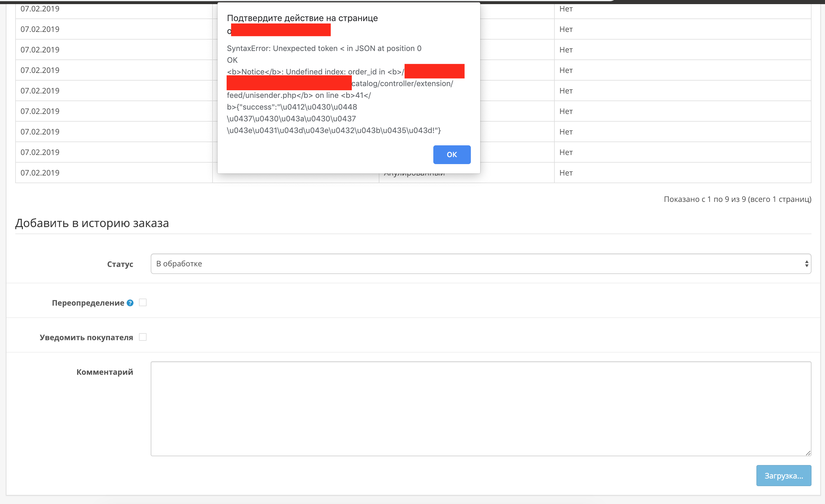The image size is (825, 504).
Task: Click the dialog title Подтвердите действие на странице
Action: (x=302, y=18)
